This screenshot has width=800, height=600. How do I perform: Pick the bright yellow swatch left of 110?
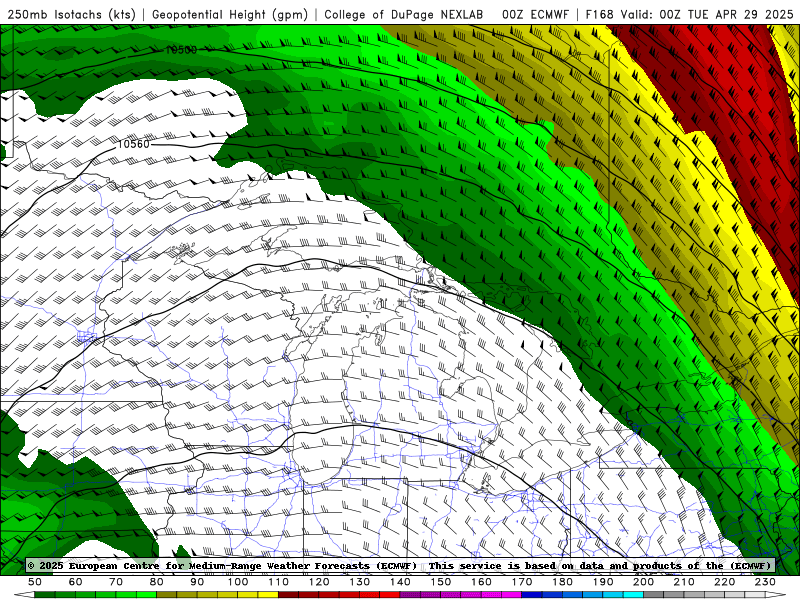click(x=268, y=595)
